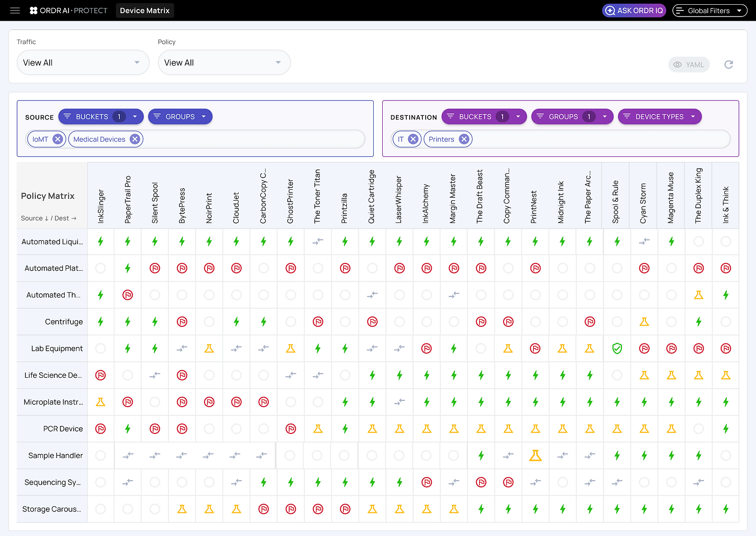Click Automated Plat... to Silent Spool red icon
This screenshot has height=536, width=756.
155,268
